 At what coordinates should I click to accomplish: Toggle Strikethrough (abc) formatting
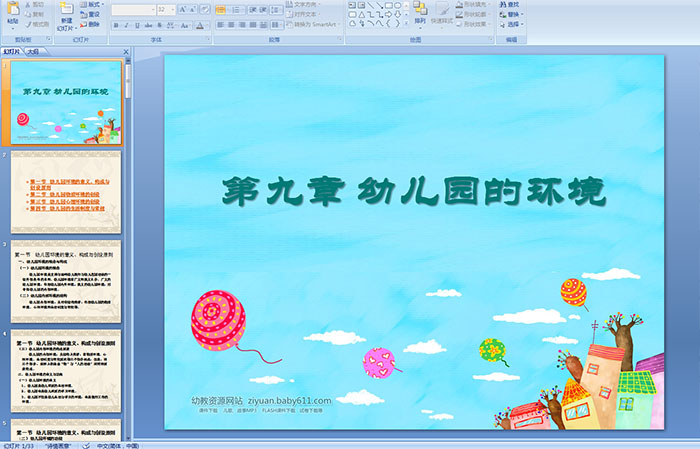pyautogui.click(x=148, y=25)
